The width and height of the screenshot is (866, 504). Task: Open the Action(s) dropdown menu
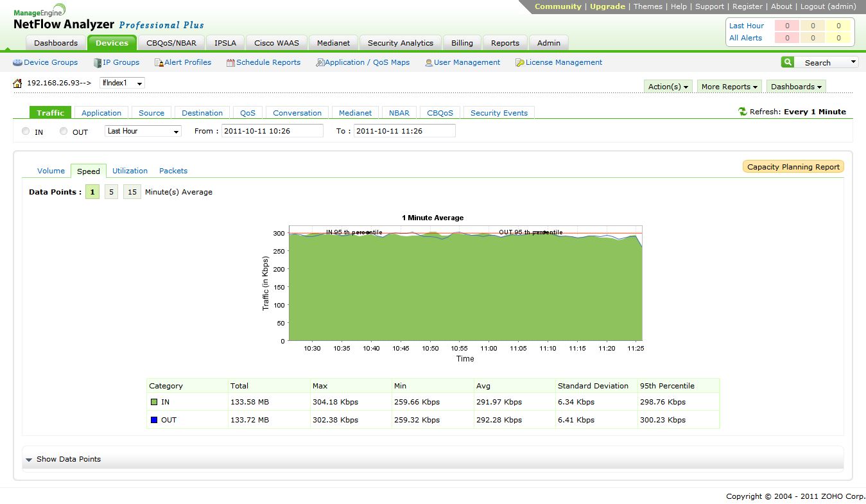(x=668, y=87)
